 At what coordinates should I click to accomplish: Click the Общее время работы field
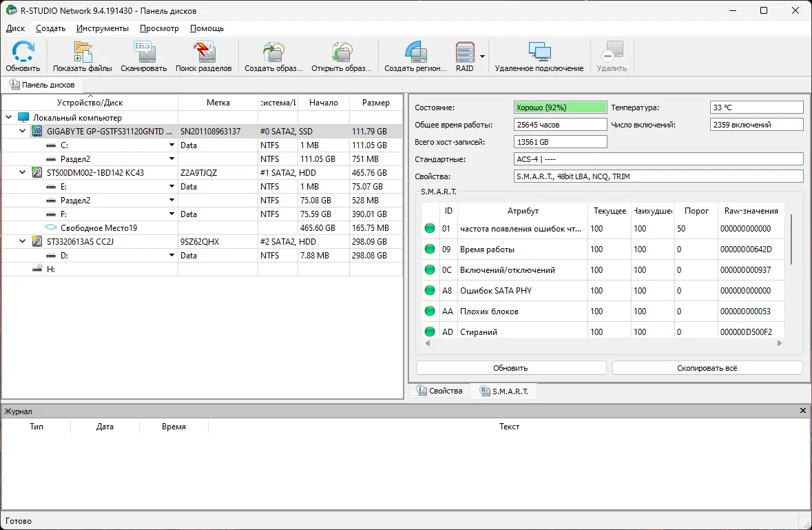pyautogui.click(x=560, y=124)
